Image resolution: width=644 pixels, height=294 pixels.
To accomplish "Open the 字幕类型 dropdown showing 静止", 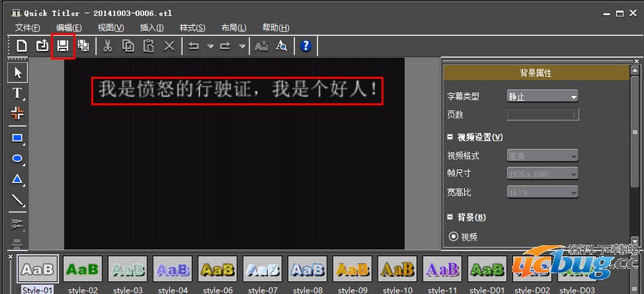I will tap(542, 96).
